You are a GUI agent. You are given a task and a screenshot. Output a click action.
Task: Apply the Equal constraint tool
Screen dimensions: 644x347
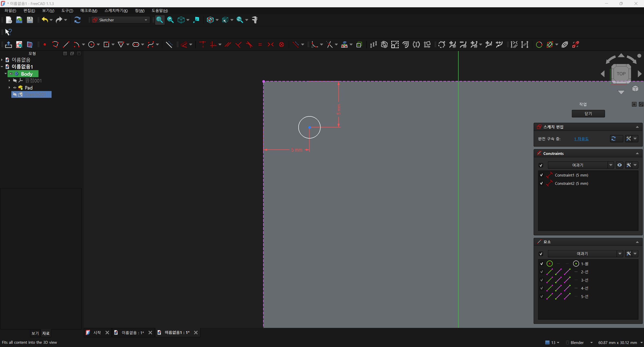[x=260, y=45]
